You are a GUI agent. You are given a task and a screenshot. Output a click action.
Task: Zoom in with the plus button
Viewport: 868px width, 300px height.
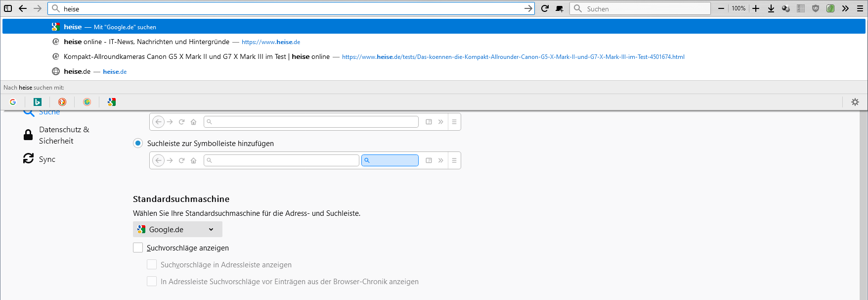[756, 8]
